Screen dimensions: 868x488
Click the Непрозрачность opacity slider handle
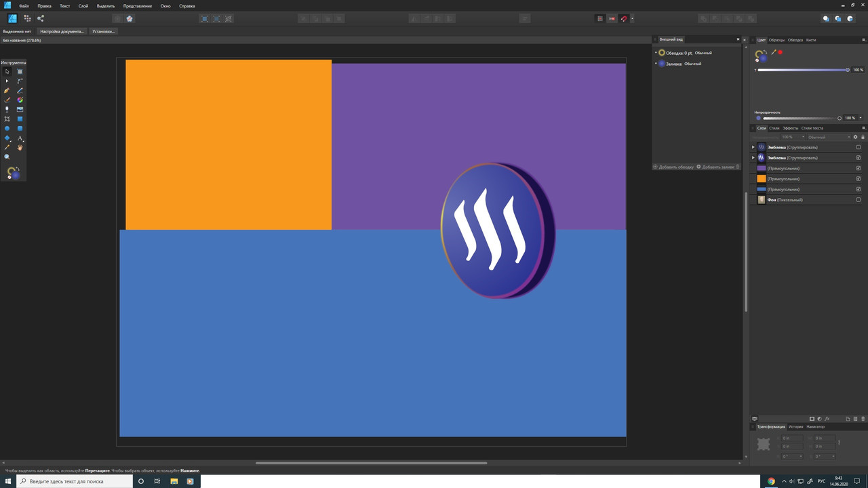840,118
